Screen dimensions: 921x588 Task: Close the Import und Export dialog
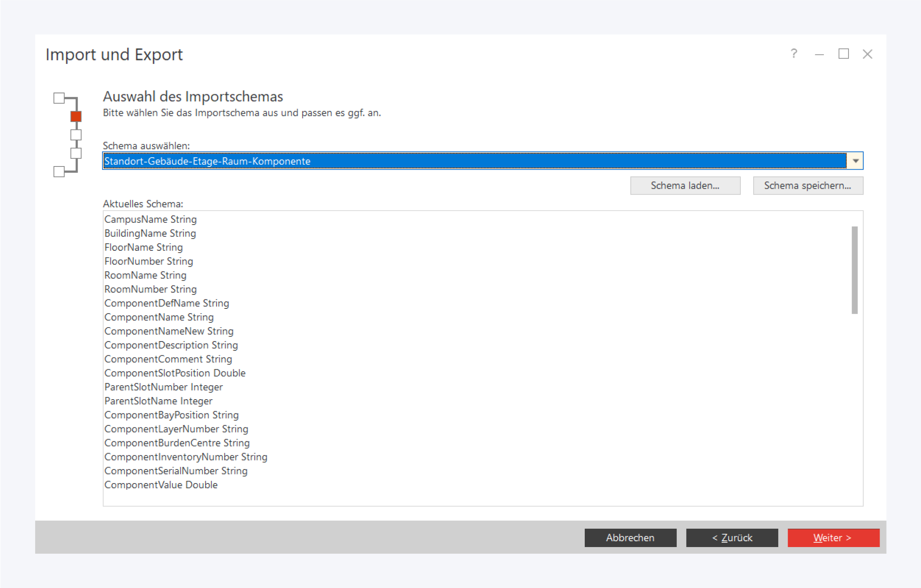click(867, 54)
